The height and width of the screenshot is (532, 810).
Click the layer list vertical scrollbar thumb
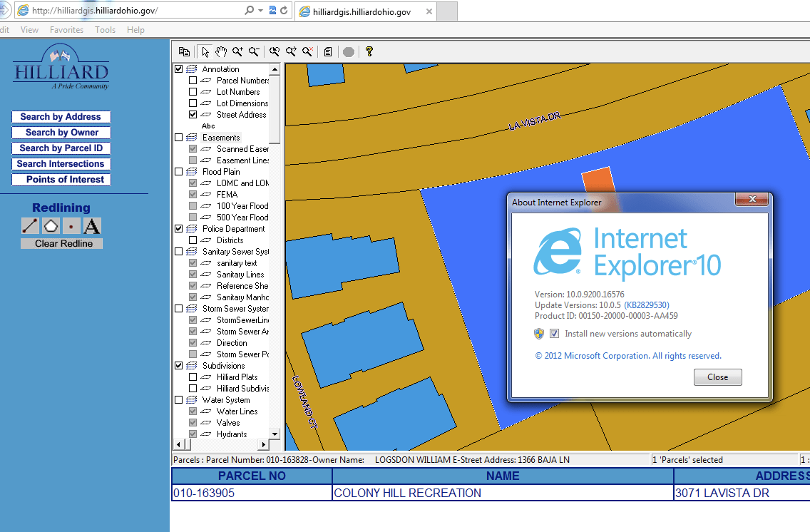coord(275,110)
